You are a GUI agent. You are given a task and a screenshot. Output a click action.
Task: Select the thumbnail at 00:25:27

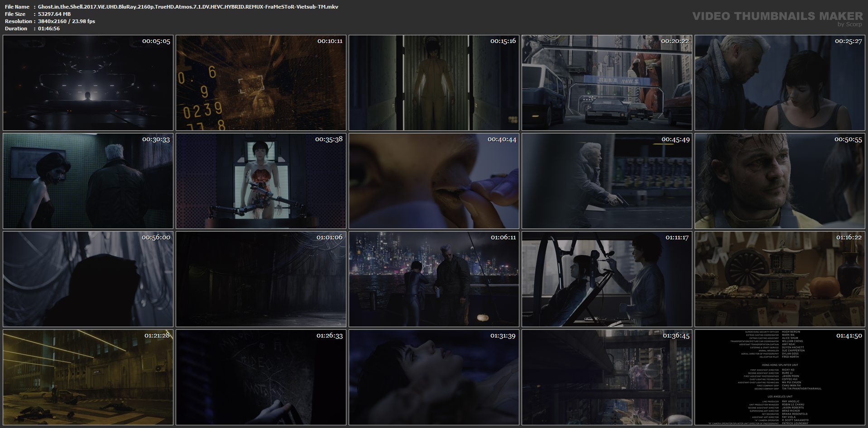(x=780, y=83)
